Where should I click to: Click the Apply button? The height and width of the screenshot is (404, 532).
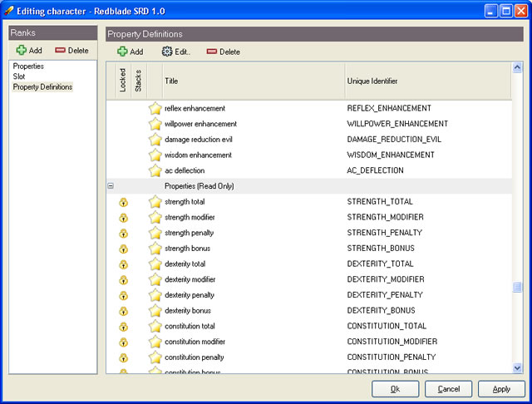point(501,389)
